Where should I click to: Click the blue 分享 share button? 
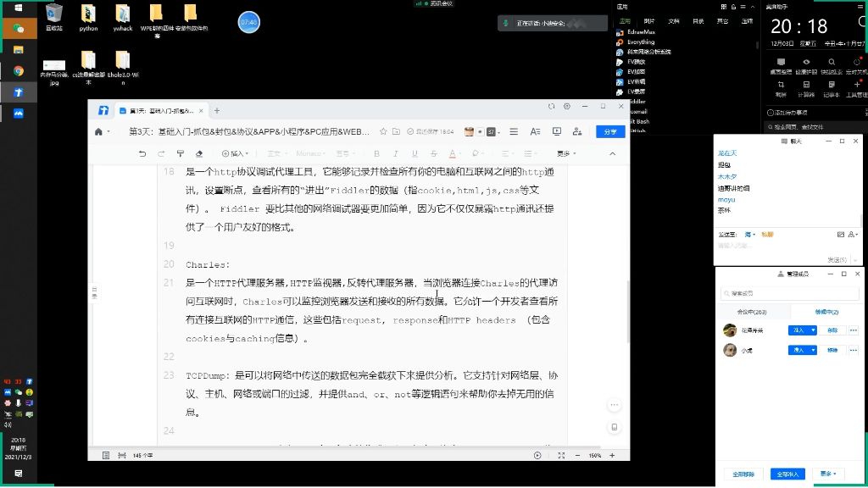[x=610, y=131]
